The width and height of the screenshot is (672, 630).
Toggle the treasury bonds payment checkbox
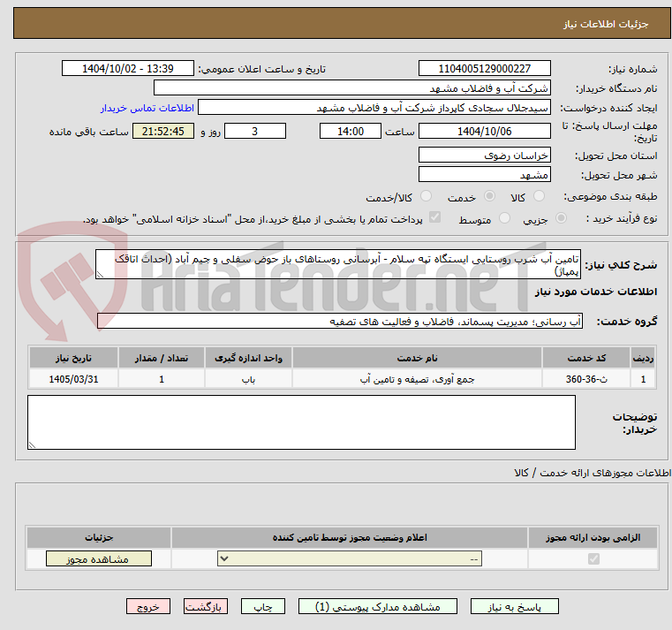click(x=434, y=218)
